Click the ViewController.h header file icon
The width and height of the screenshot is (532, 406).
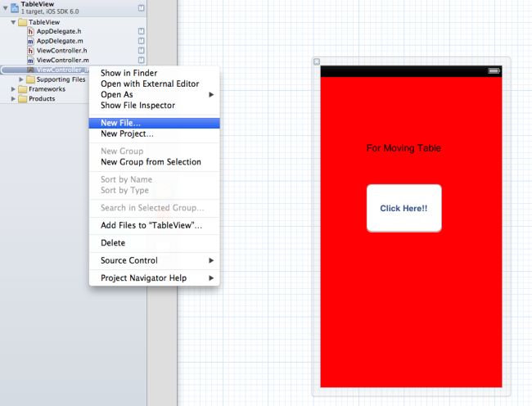point(30,51)
